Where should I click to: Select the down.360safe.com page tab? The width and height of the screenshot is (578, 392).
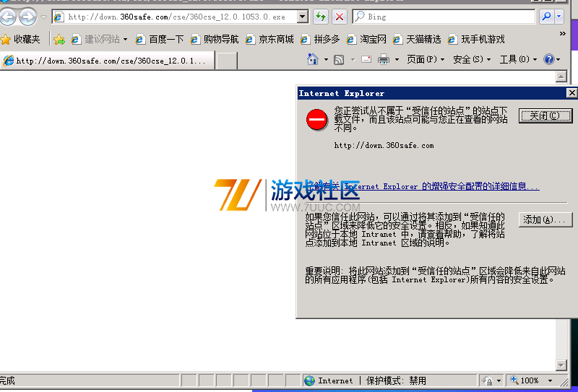(x=107, y=61)
